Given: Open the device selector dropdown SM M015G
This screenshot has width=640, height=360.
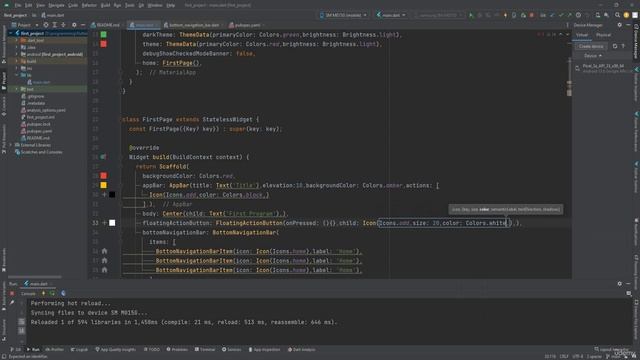Looking at the screenshot, I should tap(343, 15).
